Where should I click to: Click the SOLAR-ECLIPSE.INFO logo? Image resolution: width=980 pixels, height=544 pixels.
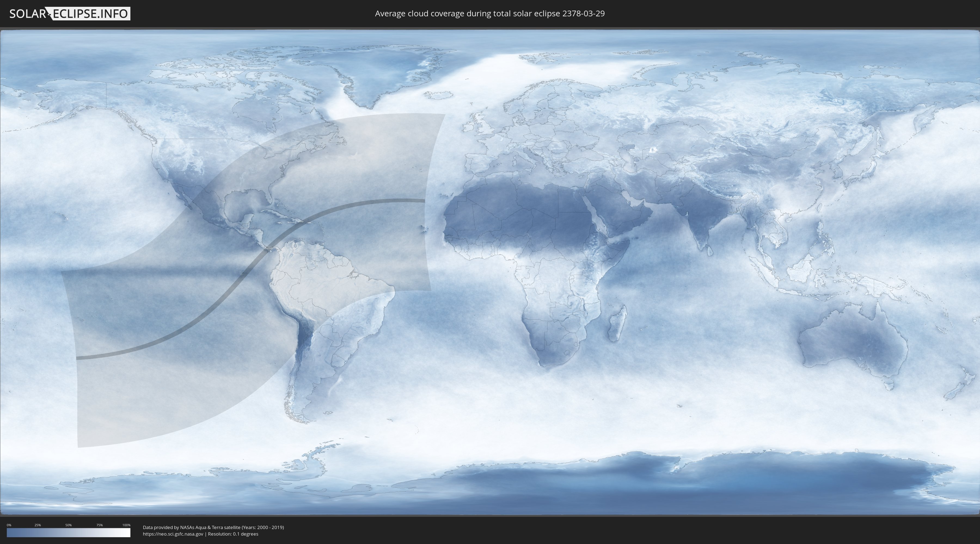tap(70, 14)
